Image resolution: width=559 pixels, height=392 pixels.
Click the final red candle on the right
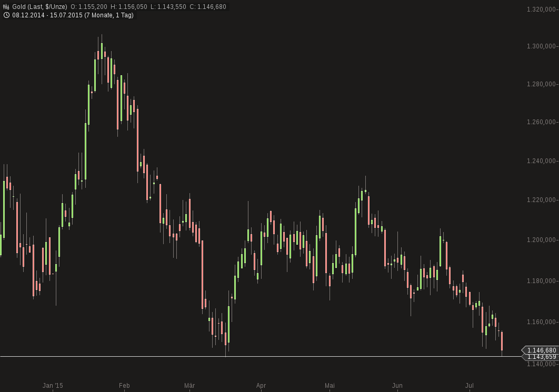pos(501,342)
